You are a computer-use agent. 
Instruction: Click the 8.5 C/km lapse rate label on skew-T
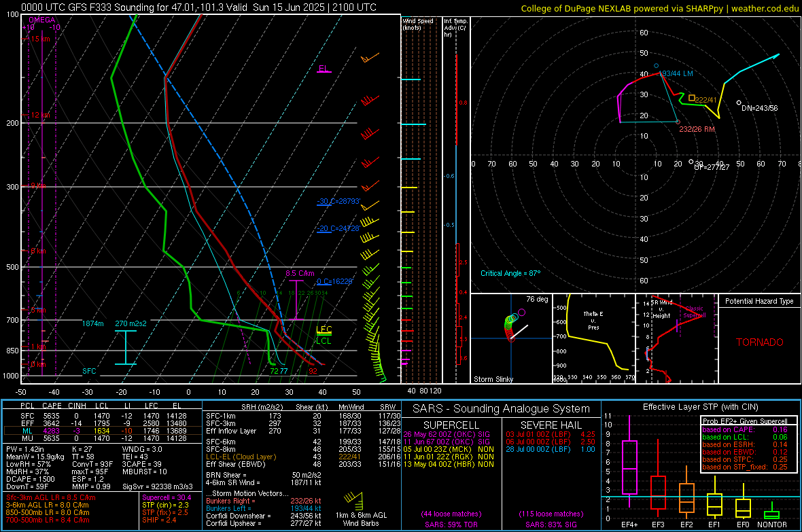pos(300,273)
